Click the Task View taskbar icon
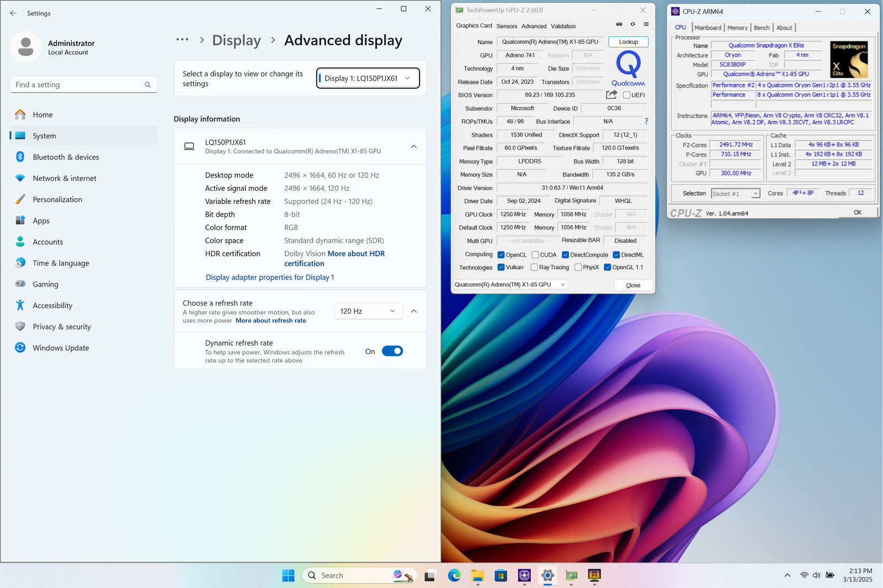 click(430, 575)
